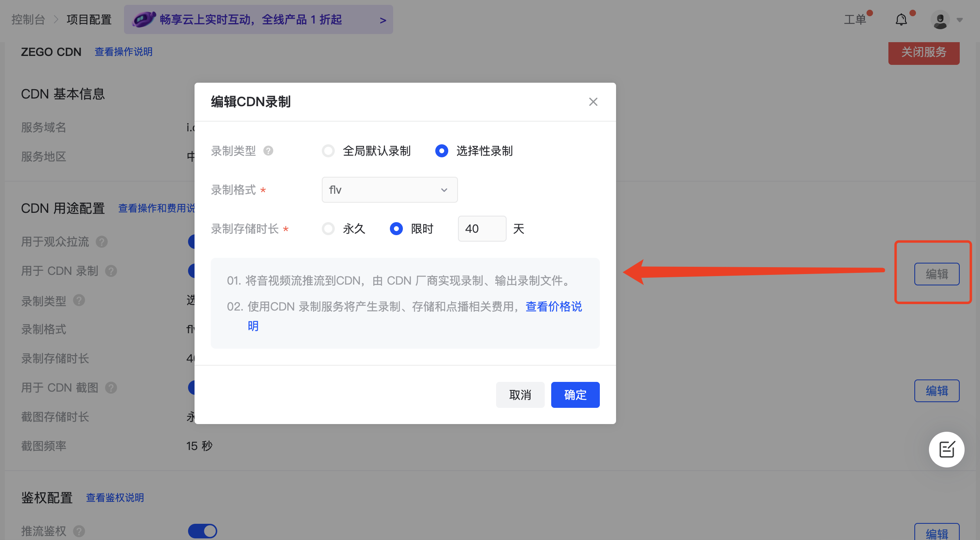Screen dimensions: 980x540
Task: Open the promotional banner arrow
Action: coord(383,20)
